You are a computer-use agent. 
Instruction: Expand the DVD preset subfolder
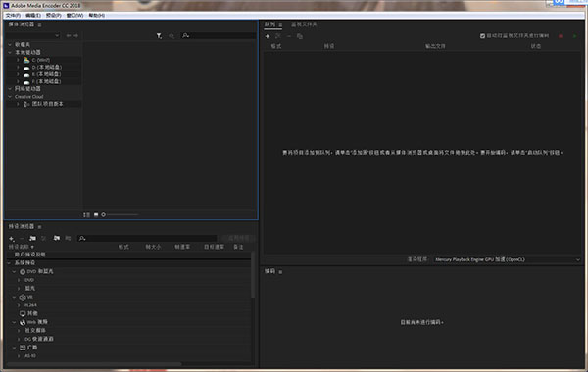(x=19, y=280)
